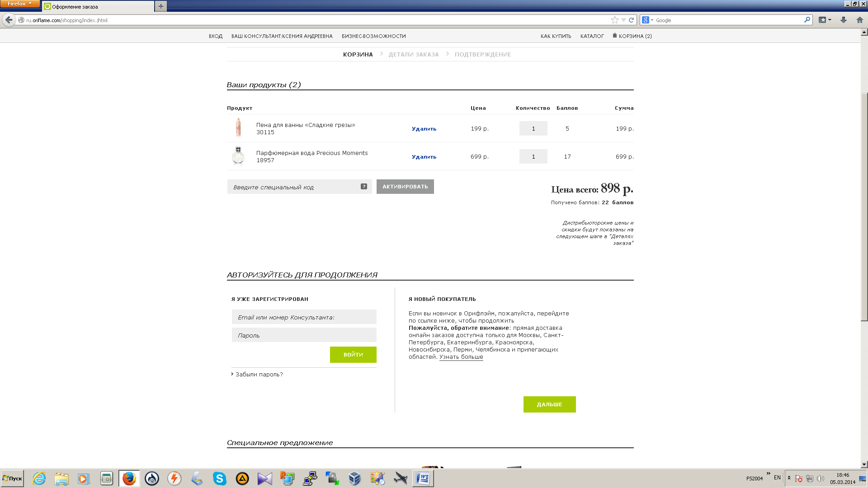
Task: Open the PuTTY taskbar icon
Action: click(310, 478)
